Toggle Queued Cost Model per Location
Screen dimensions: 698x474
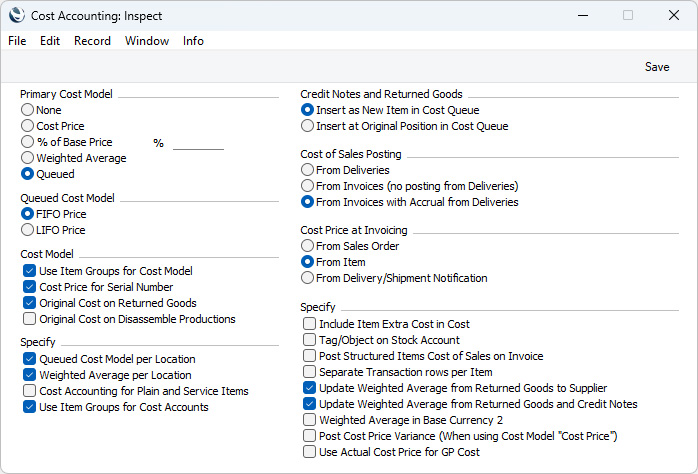pos(29,359)
